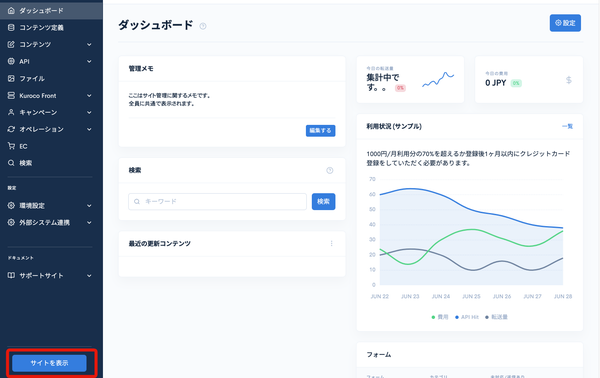Click the green 0% badge beside 0 JPY
The height and width of the screenshot is (378, 600).
tap(516, 83)
